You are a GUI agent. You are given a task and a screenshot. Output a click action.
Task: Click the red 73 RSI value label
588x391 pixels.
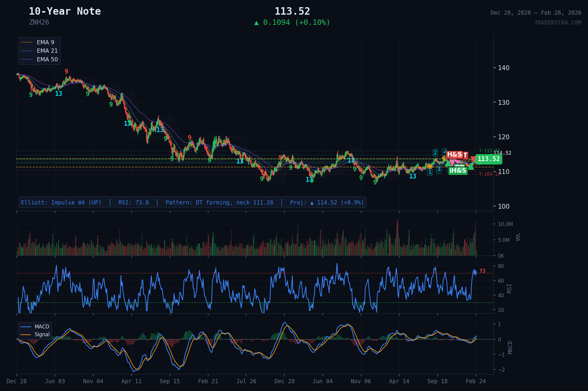482,271
